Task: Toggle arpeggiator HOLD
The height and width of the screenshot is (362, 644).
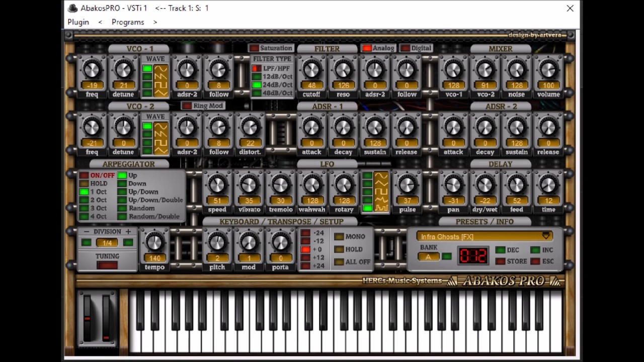Action: (84, 184)
